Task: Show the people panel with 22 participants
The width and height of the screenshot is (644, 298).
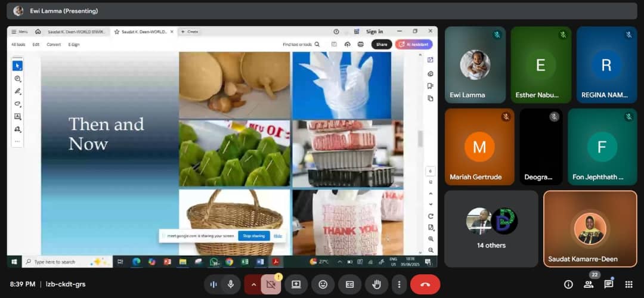Action: [x=589, y=284]
